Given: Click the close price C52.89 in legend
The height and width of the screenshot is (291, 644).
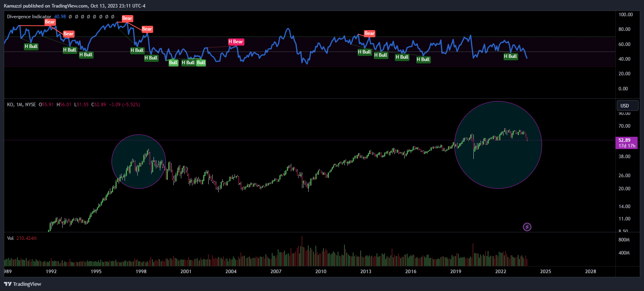Looking at the screenshot, I should [x=99, y=105].
